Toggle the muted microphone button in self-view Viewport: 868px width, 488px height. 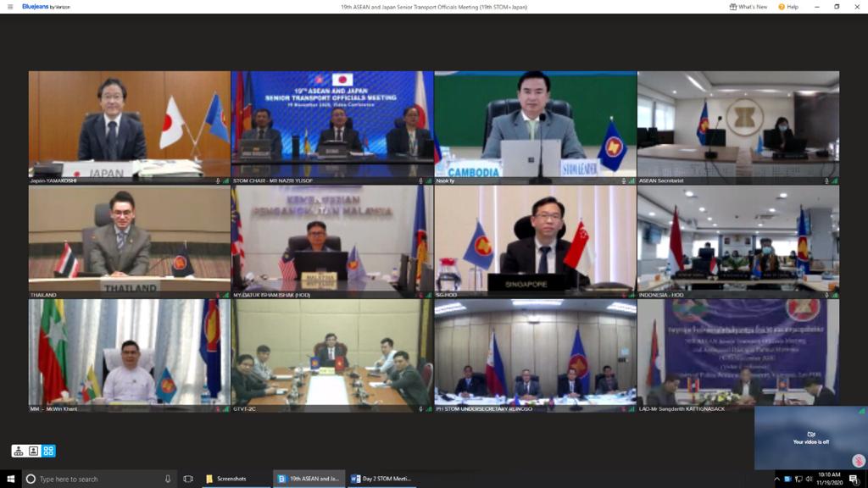(x=858, y=461)
